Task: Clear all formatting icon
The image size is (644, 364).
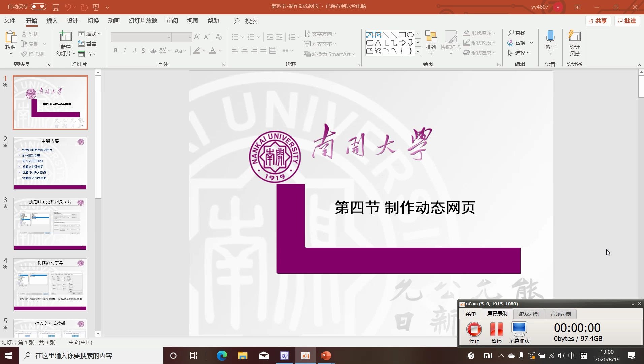Action: (x=219, y=36)
